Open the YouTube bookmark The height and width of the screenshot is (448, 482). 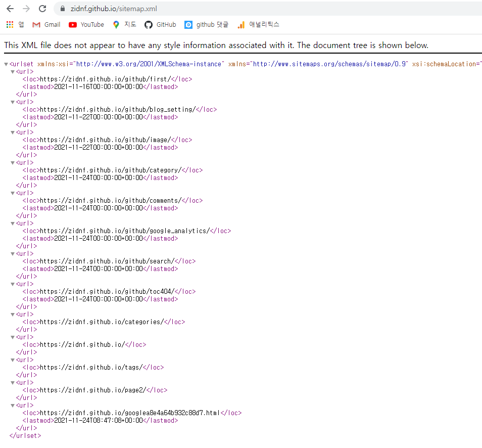86,24
